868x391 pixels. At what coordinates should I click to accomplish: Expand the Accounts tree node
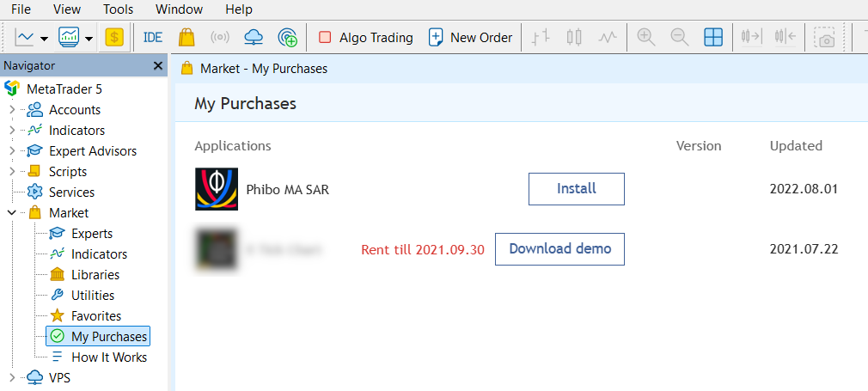(11, 110)
